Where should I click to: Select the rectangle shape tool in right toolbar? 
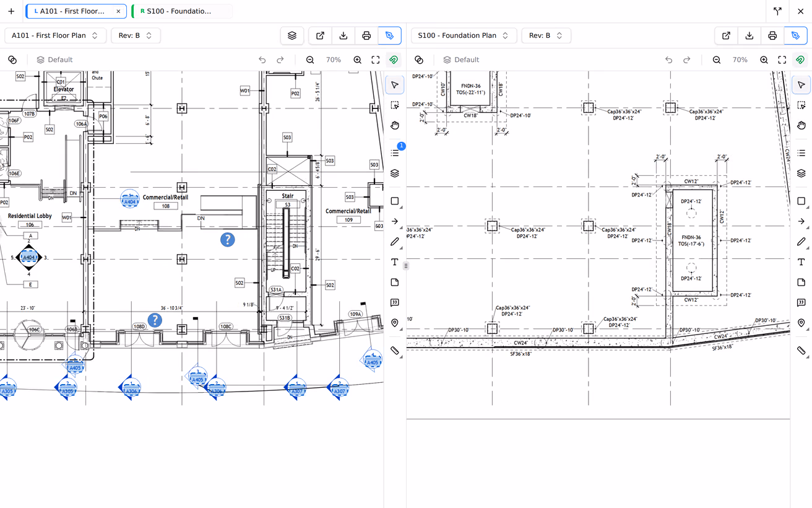coord(801,201)
